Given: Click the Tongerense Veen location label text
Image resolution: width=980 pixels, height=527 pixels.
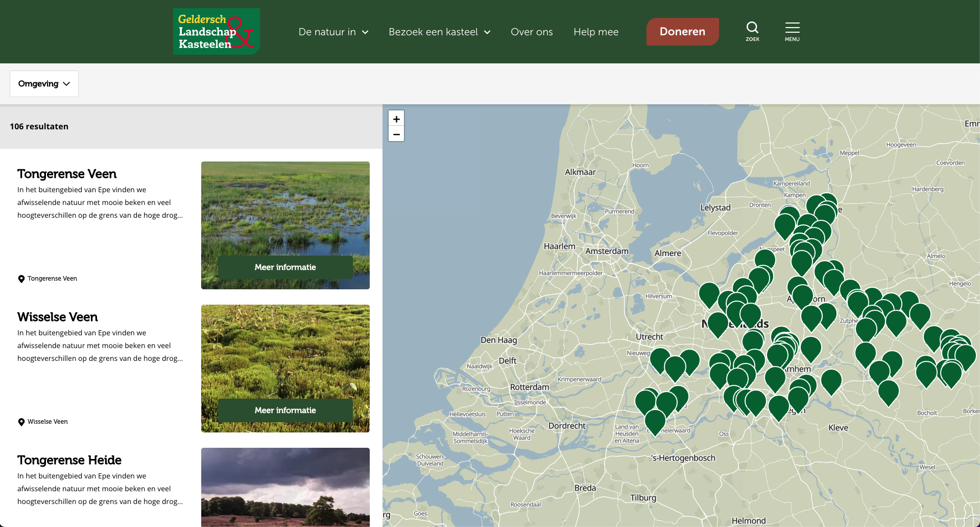Looking at the screenshot, I should point(52,279).
